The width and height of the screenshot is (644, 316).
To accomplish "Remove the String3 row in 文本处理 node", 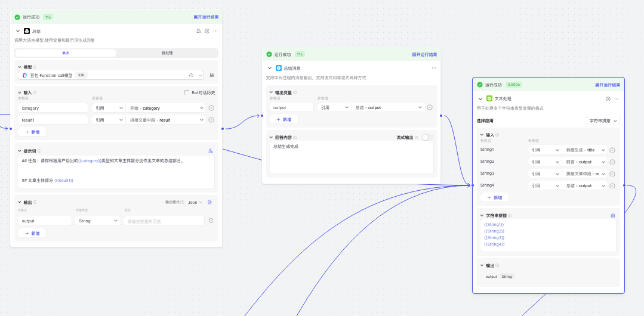I will coord(612,174).
